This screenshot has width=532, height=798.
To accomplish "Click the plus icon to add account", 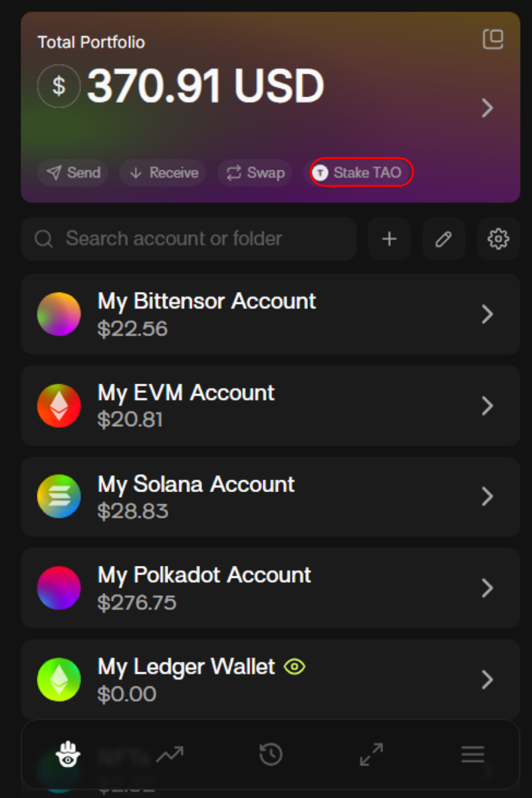I will (x=390, y=239).
